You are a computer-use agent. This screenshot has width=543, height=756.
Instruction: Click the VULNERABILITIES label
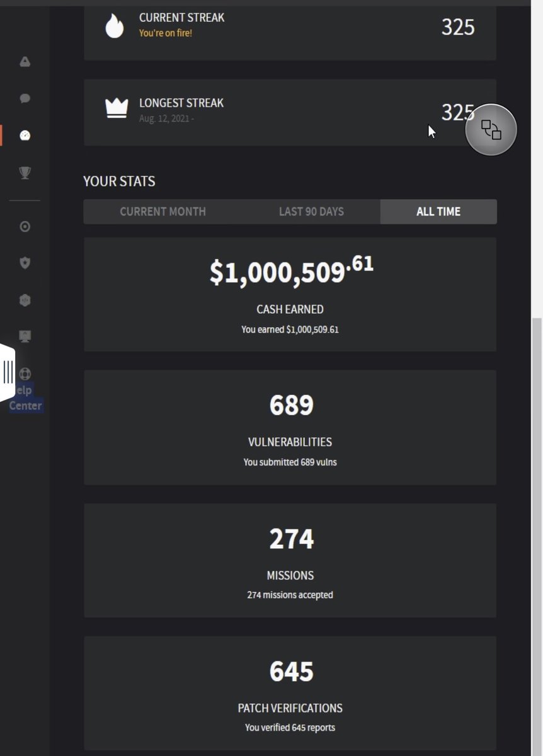point(290,442)
